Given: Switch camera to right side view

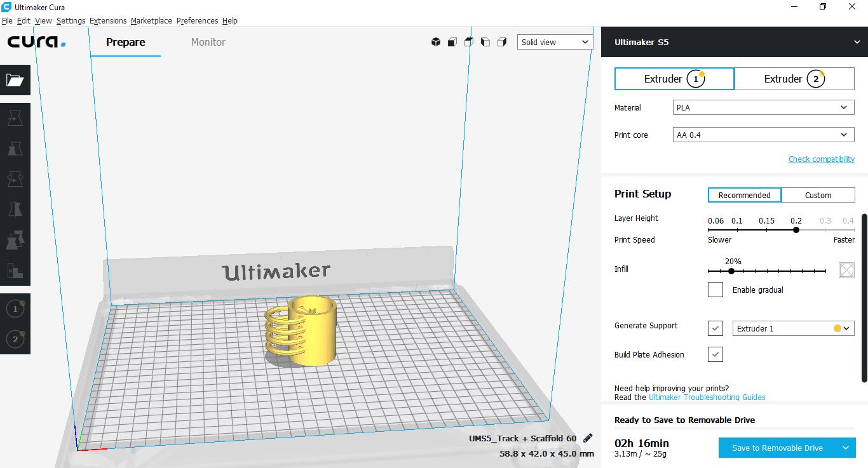Looking at the screenshot, I should tap(502, 42).
